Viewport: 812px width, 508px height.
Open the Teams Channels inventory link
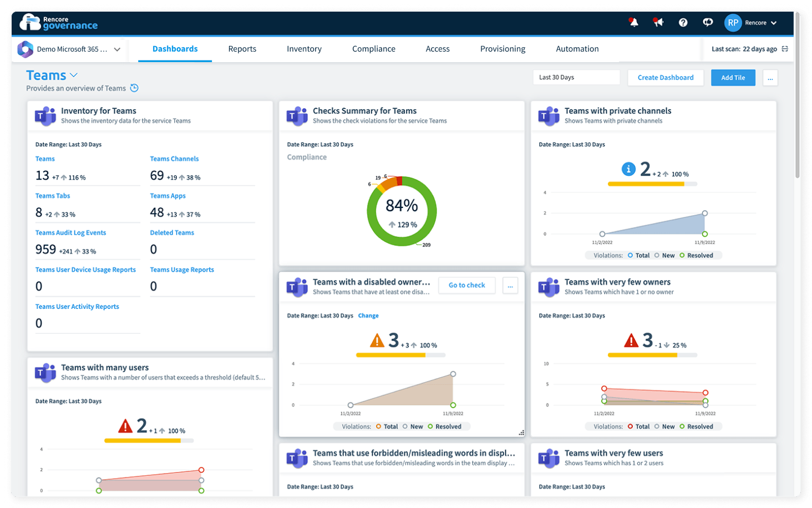(x=174, y=159)
